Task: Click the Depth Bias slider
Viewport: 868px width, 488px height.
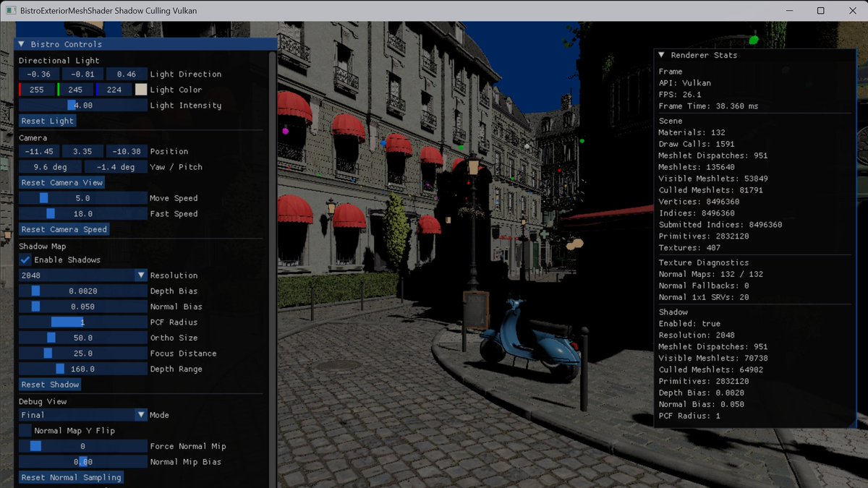Action: (x=83, y=291)
